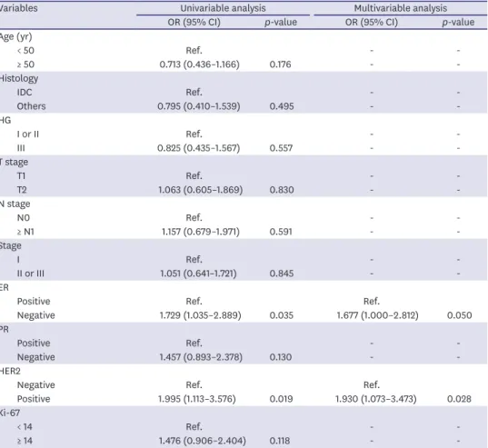Click the '1.930 (1.073–3.473)' multivariable cell

tap(376, 399)
